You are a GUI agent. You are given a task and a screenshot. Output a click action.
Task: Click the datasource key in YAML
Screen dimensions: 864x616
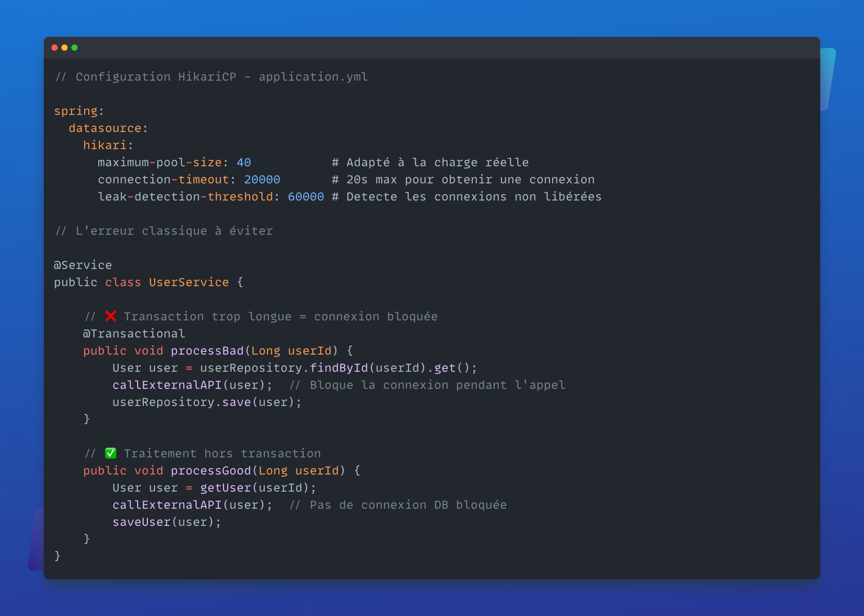[x=105, y=128]
